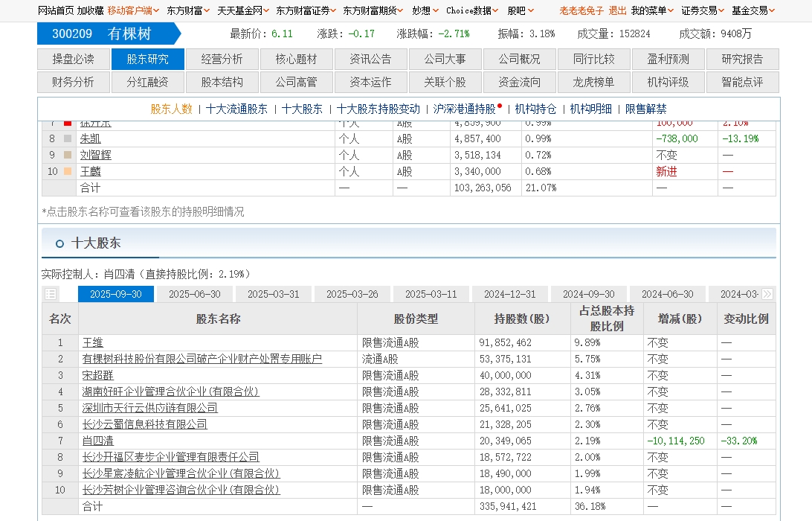Open the 智能点评 tab
Image resolution: width=812 pixels, height=521 pixels.
(743, 82)
